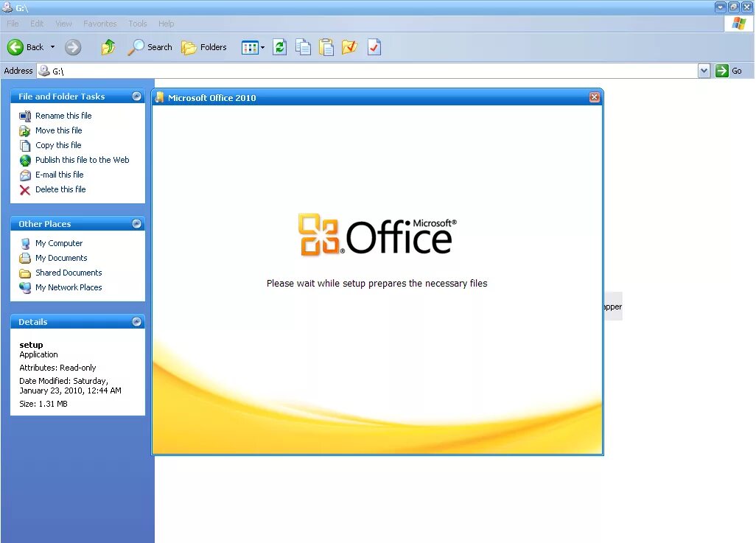Click the Move this file icon
Screen dimensions: 756x543
point(25,130)
